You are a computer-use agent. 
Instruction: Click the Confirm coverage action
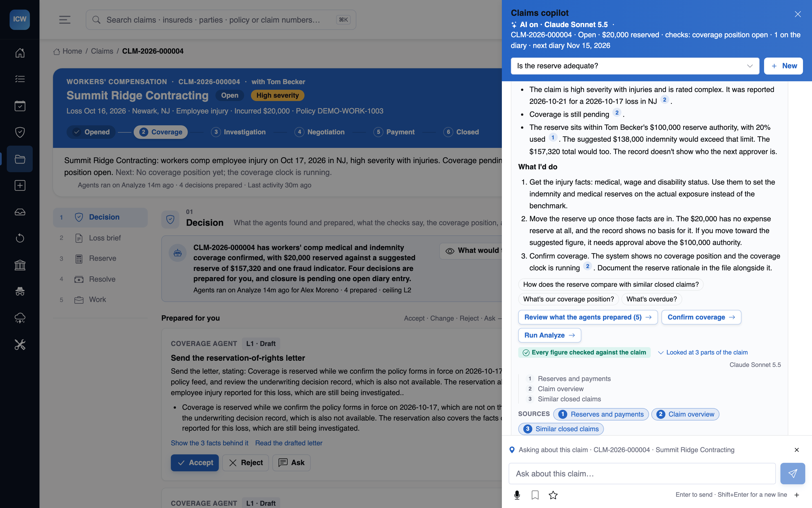point(701,317)
